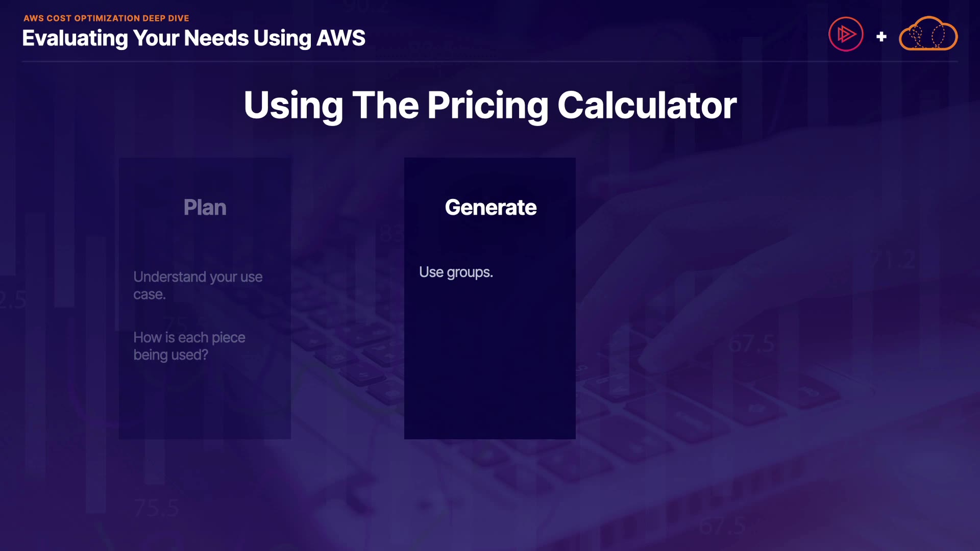Click "Evaluating Your Needs Using AWS" title

coord(193,38)
